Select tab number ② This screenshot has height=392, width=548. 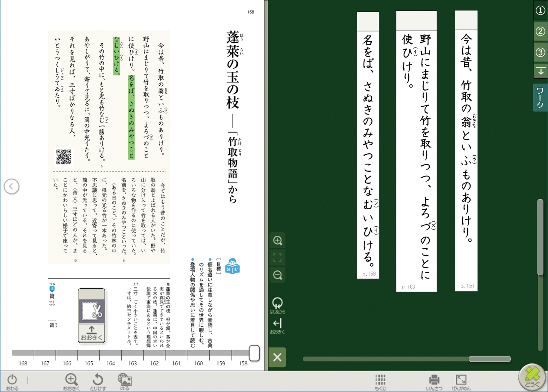[540, 31]
